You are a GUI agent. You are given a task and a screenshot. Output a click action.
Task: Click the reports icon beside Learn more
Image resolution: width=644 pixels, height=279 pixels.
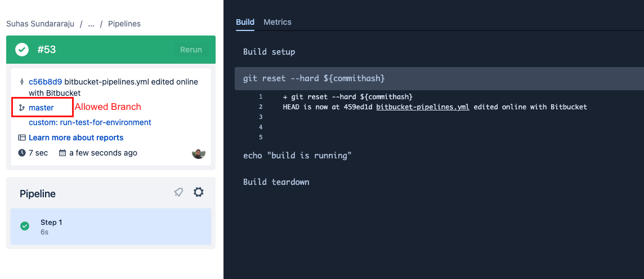pos(22,138)
